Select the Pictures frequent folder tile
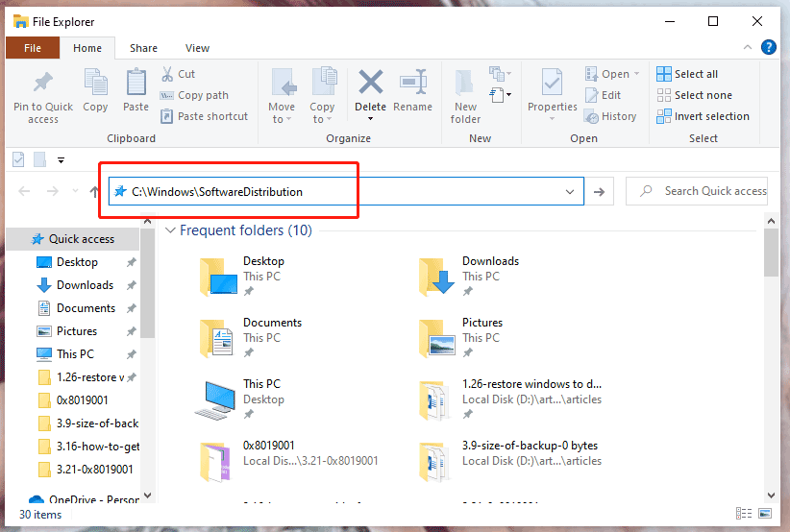This screenshot has width=790, height=532. click(459, 338)
